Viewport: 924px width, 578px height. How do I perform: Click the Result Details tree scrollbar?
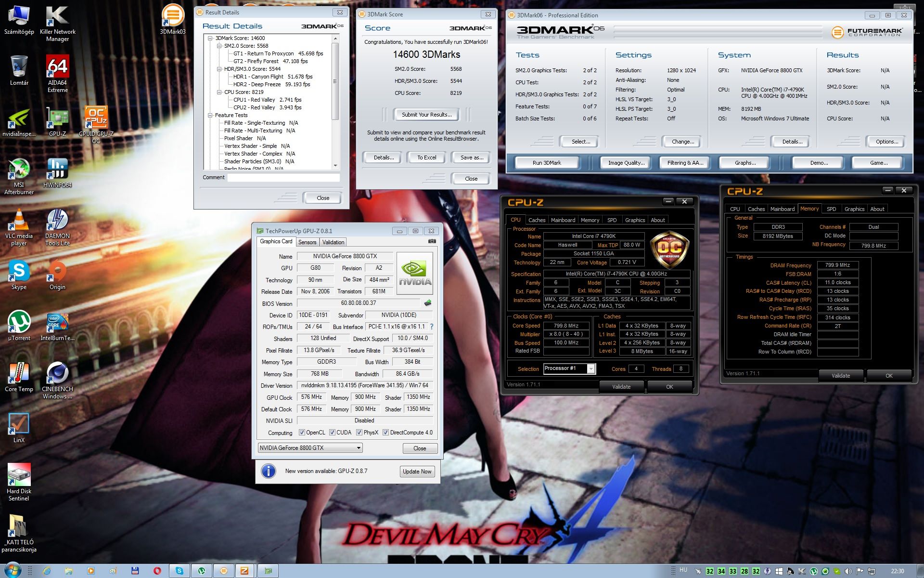335,82
